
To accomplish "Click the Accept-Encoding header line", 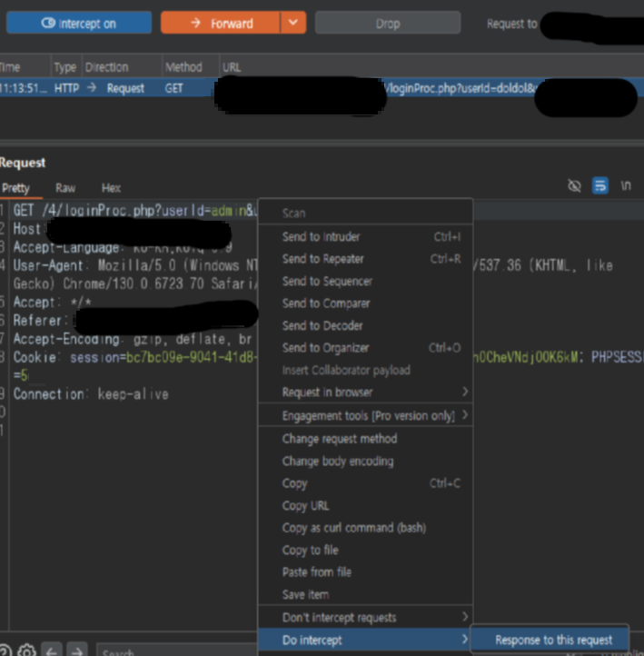I will coord(132,339).
